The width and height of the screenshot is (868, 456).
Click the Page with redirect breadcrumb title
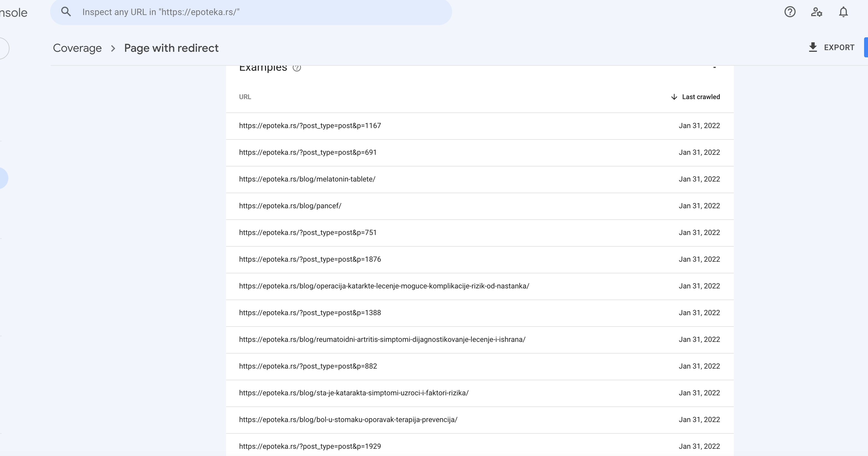171,48
